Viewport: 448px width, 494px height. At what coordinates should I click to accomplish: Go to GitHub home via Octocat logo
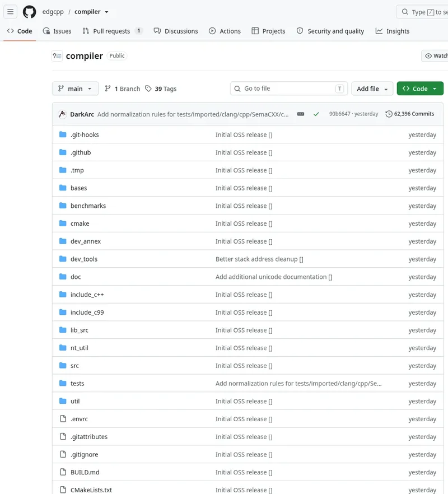tap(29, 12)
